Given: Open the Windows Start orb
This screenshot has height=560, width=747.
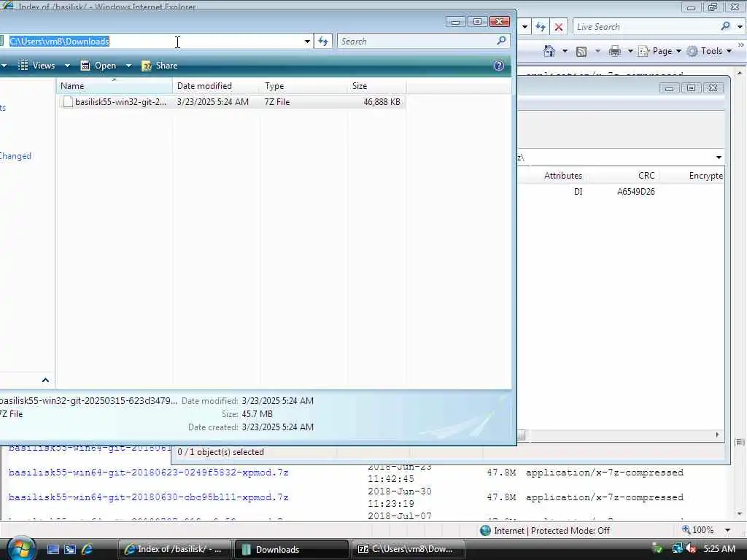Looking at the screenshot, I should 20,550.
